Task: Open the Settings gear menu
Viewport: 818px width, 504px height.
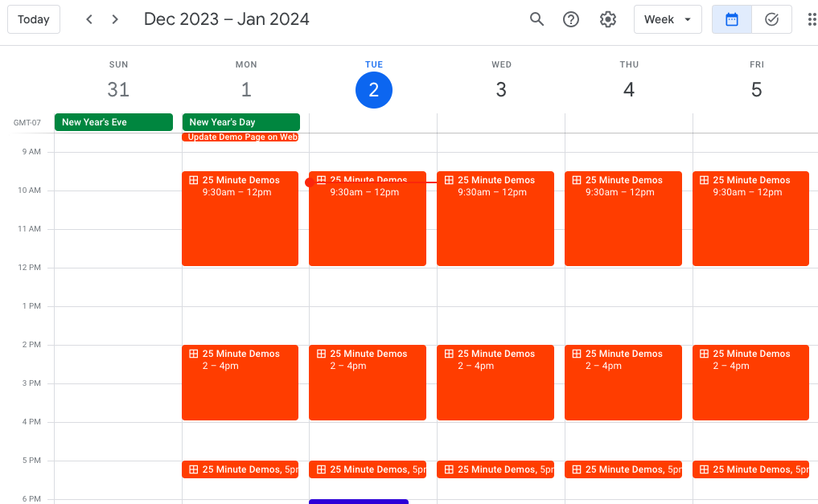Action: (608, 19)
